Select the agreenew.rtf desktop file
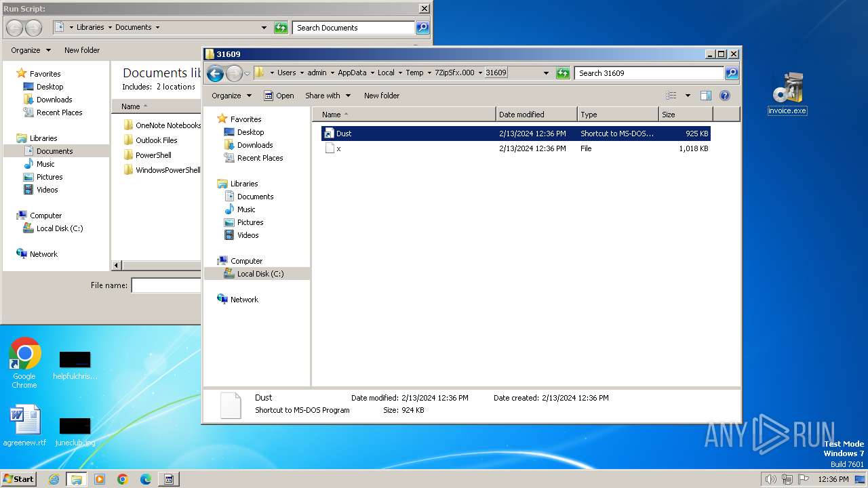Screen dimensions: 868x488 point(24,426)
